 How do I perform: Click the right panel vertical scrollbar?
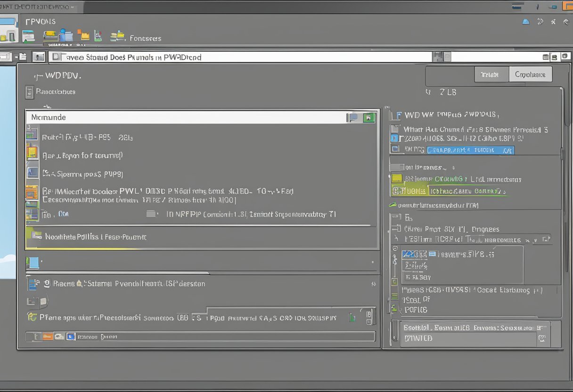[x=564, y=188]
